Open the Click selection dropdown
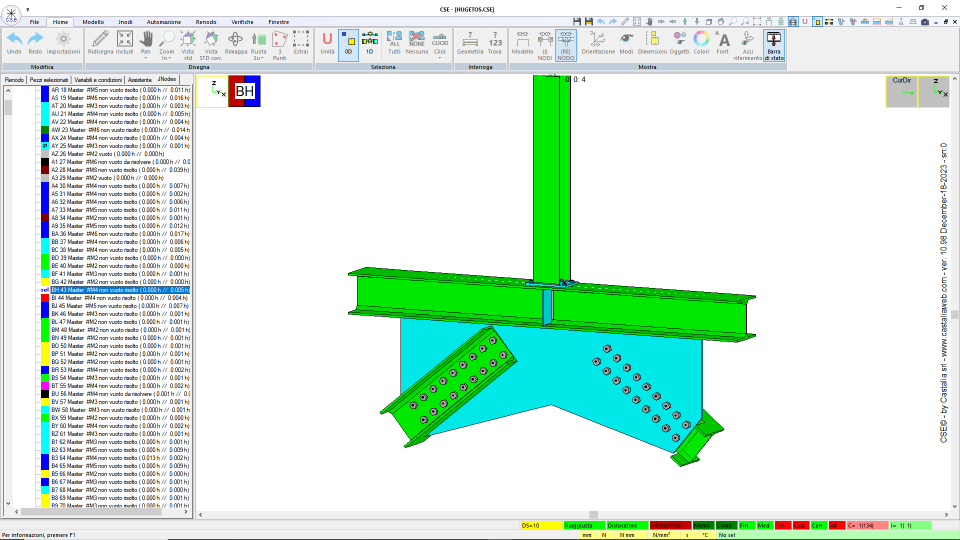Viewport: 960px width, 540px height. point(440,58)
